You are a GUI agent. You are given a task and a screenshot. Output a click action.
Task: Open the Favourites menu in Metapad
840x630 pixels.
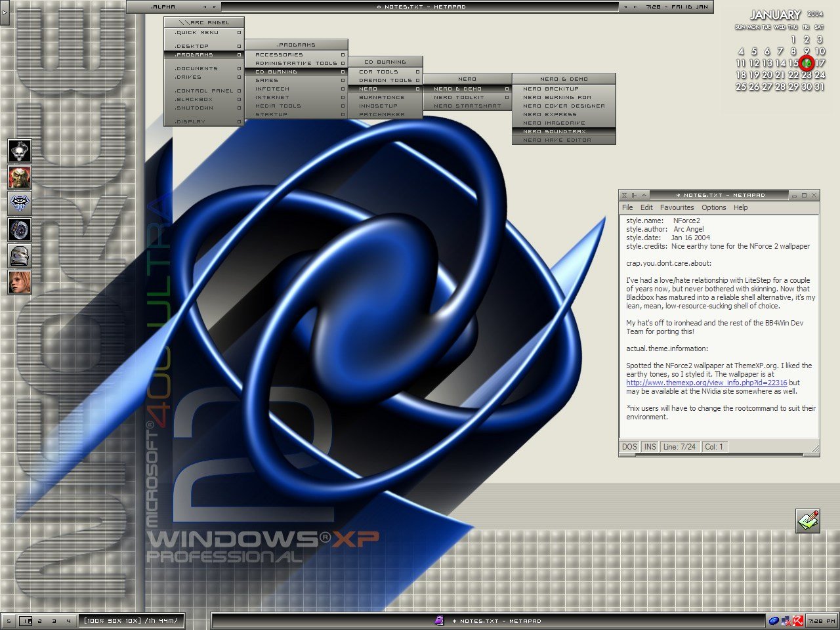pyautogui.click(x=677, y=207)
